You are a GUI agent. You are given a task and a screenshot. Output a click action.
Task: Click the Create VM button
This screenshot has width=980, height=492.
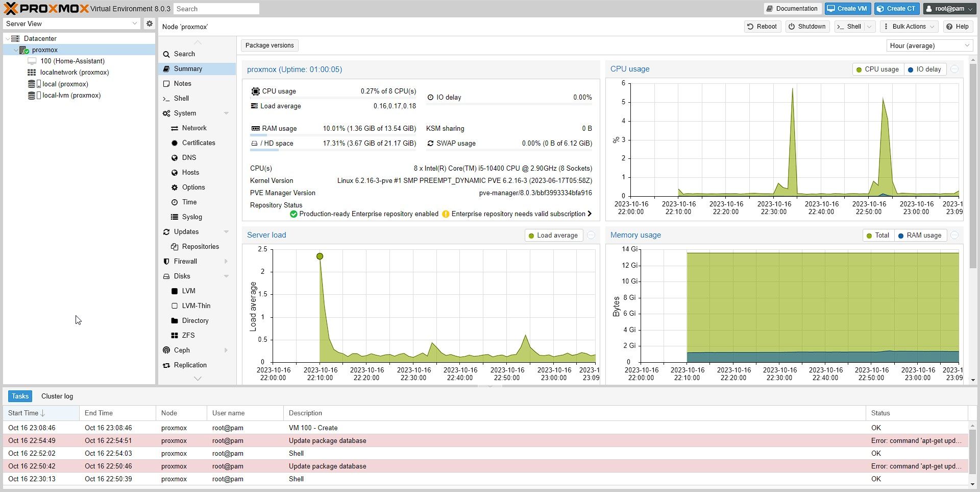click(x=847, y=8)
